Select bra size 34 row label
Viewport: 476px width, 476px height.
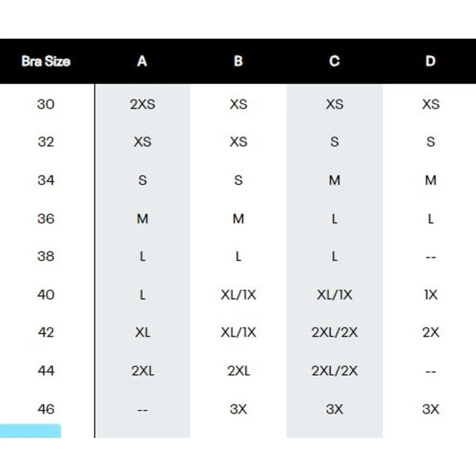pyautogui.click(x=46, y=180)
